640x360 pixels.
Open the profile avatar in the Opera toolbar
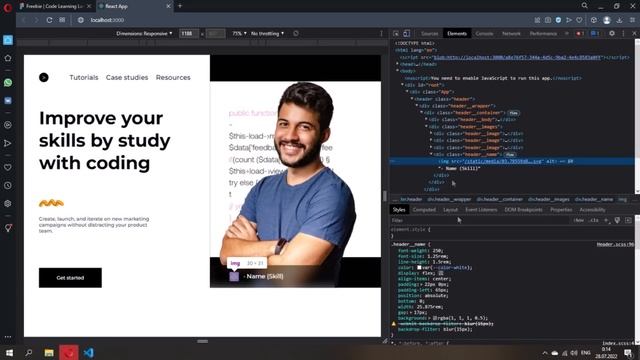click(x=607, y=20)
